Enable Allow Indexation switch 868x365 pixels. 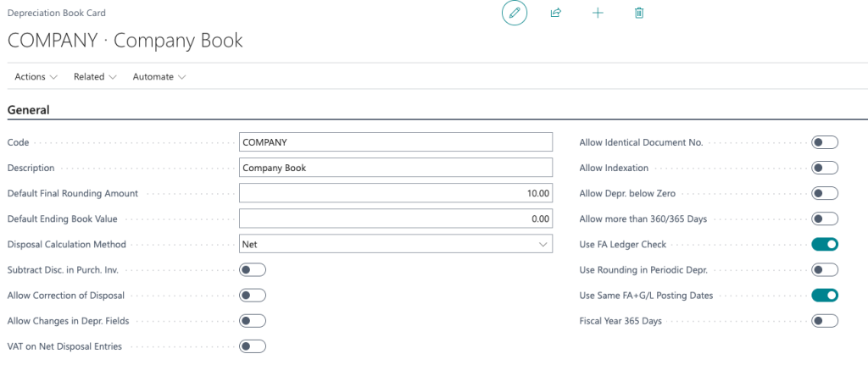tap(825, 168)
